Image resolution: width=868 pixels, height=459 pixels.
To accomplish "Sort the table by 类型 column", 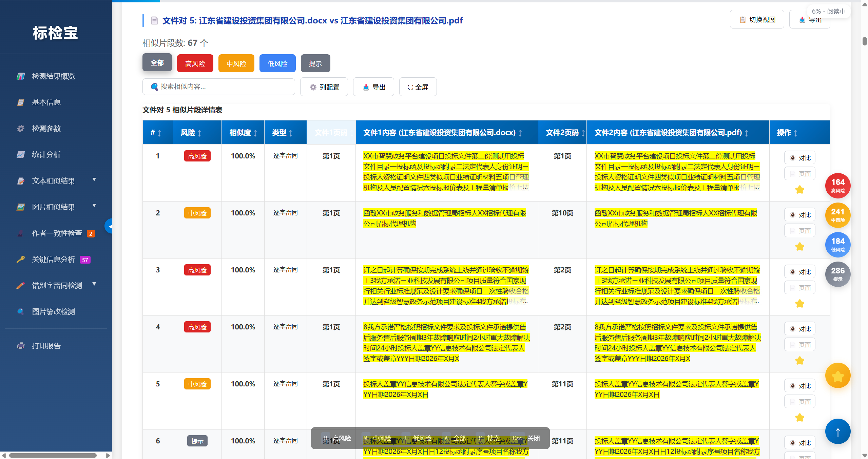I will tap(285, 133).
